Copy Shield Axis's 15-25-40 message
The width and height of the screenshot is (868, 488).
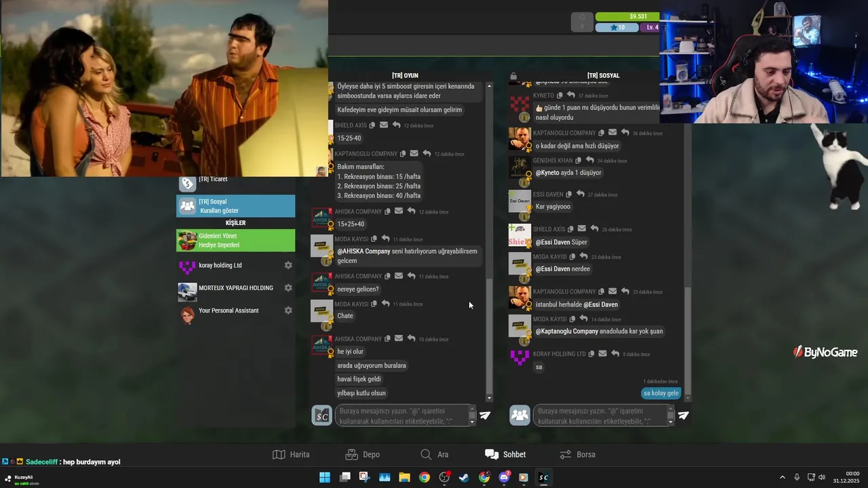click(372, 125)
